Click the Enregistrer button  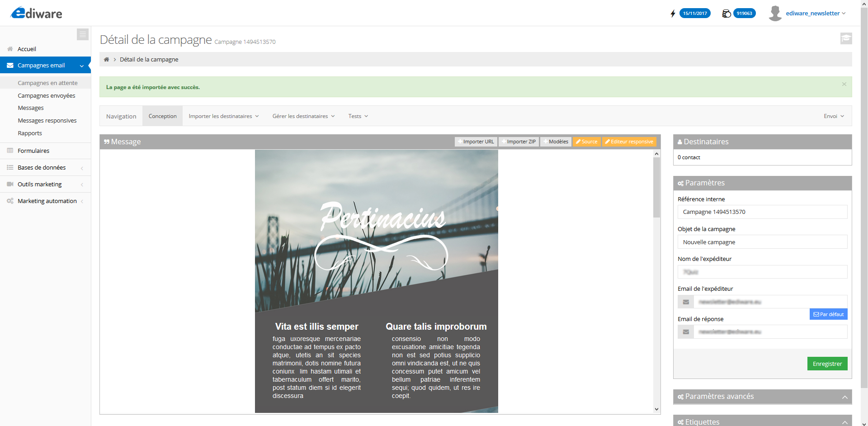pos(827,364)
